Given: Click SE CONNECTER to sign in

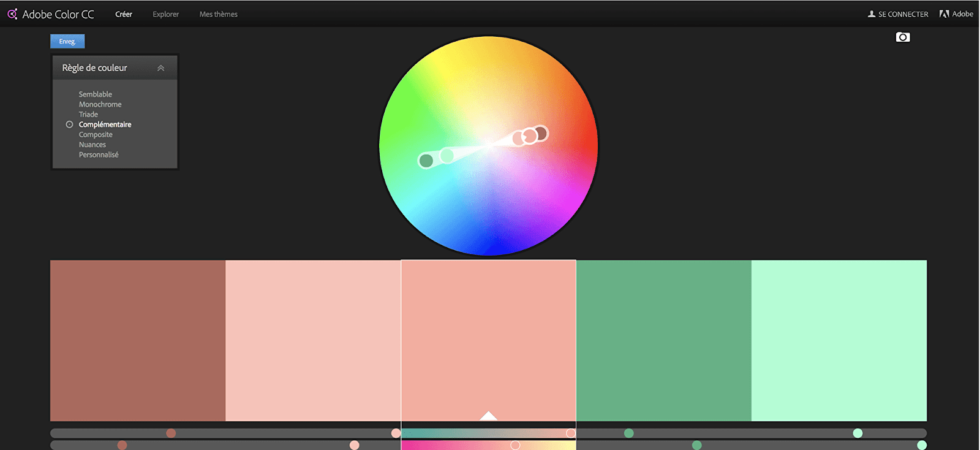Looking at the screenshot, I should pyautogui.click(x=903, y=14).
